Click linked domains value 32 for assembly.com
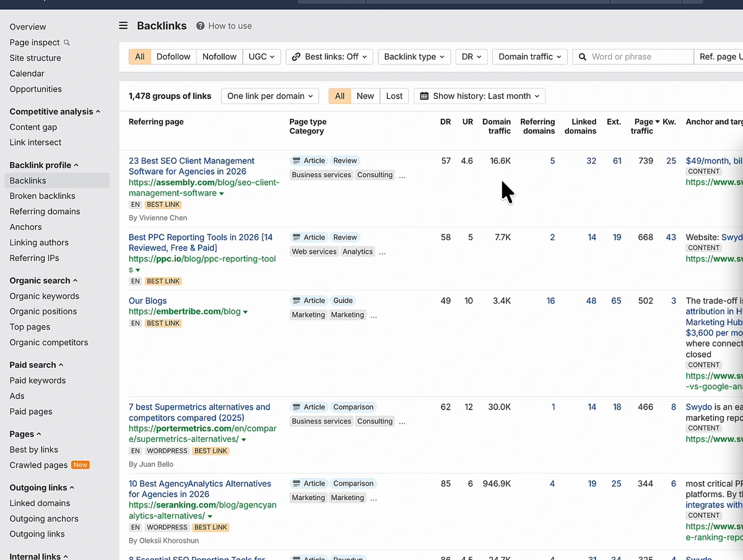The image size is (743, 560). pos(591,161)
